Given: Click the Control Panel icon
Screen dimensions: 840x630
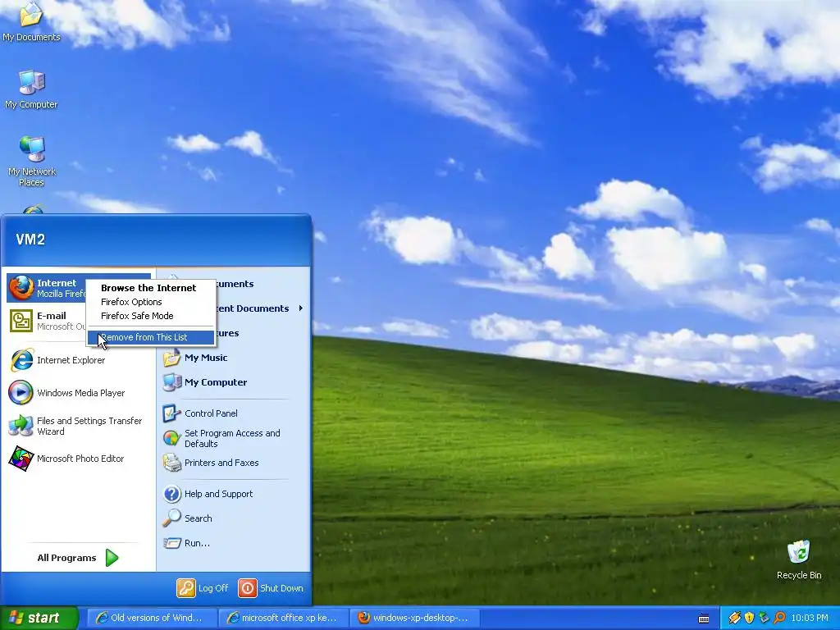Looking at the screenshot, I should click(172, 413).
